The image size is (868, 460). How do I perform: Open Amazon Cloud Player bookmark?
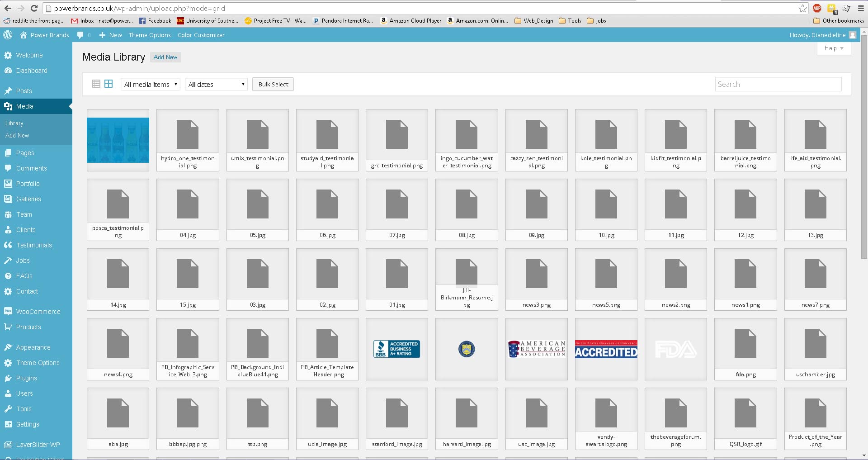tap(411, 20)
